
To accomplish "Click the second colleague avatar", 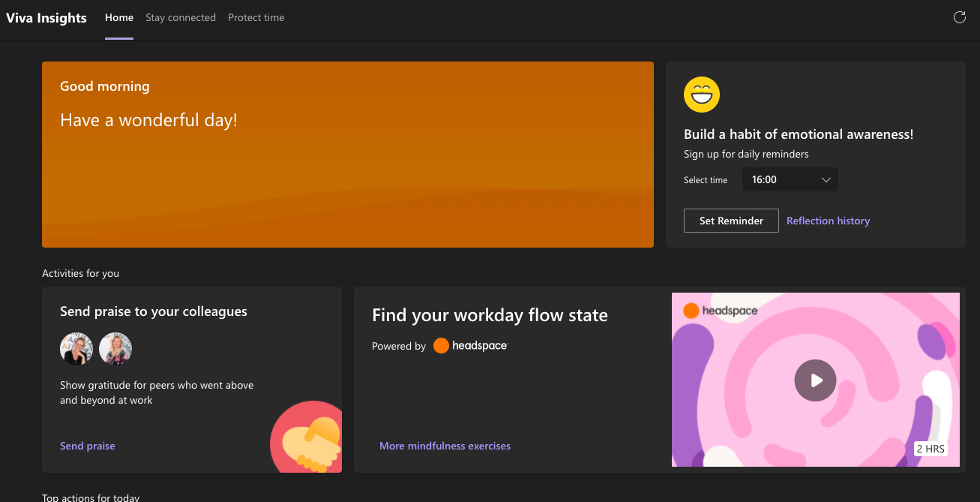I will coord(115,349).
